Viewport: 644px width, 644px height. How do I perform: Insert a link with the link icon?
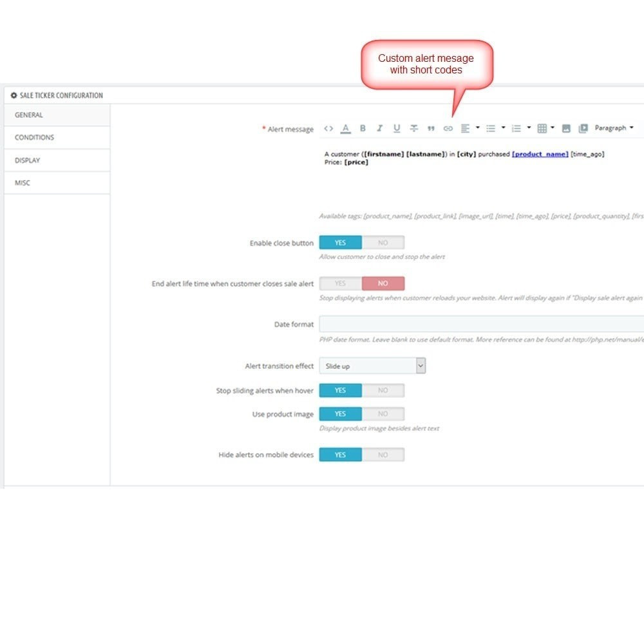click(x=448, y=129)
